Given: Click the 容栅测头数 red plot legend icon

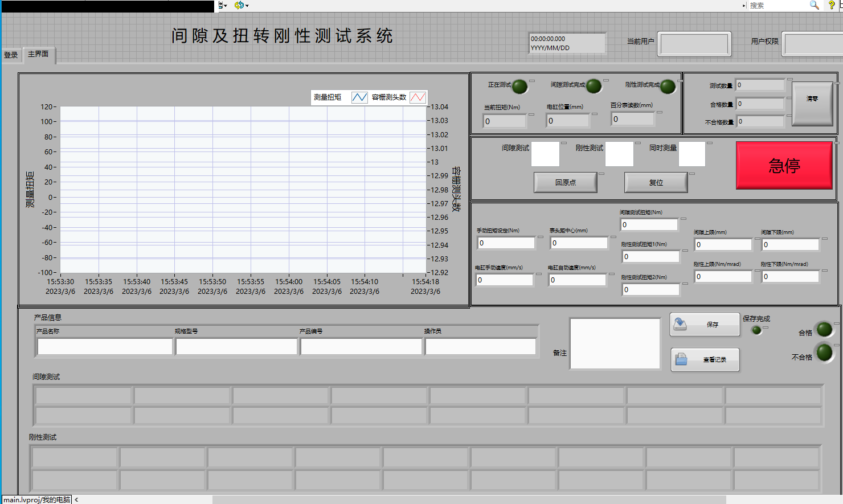Looking at the screenshot, I should pyautogui.click(x=418, y=97).
